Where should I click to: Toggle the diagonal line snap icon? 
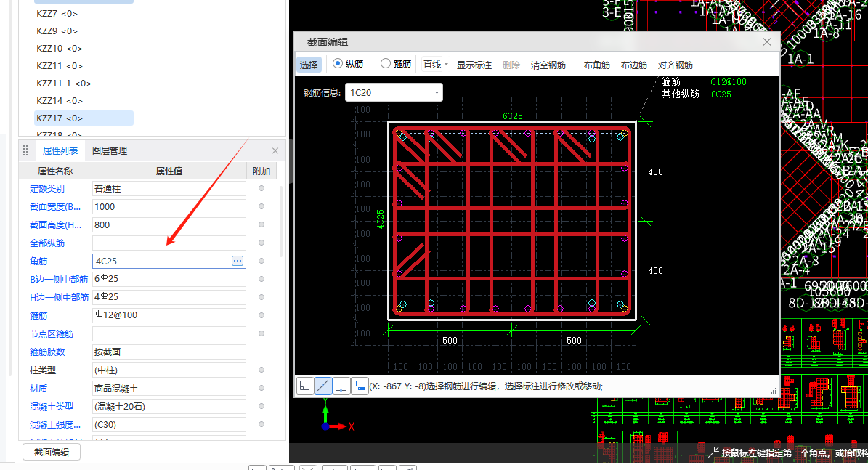pyautogui.click(x=323, y=386)
